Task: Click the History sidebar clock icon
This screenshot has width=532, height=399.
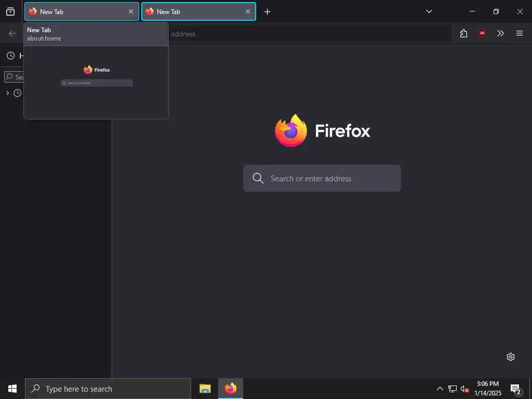Action: (x=11, y=56)
